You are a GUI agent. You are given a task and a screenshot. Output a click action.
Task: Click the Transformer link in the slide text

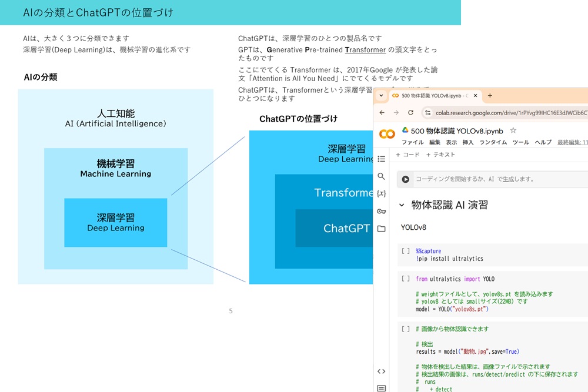click(365, 50)
